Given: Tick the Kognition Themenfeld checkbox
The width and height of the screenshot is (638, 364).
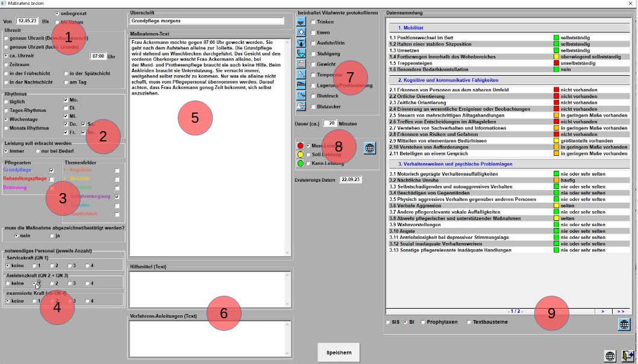Looking at the screenshot, I should coord(117,170).
